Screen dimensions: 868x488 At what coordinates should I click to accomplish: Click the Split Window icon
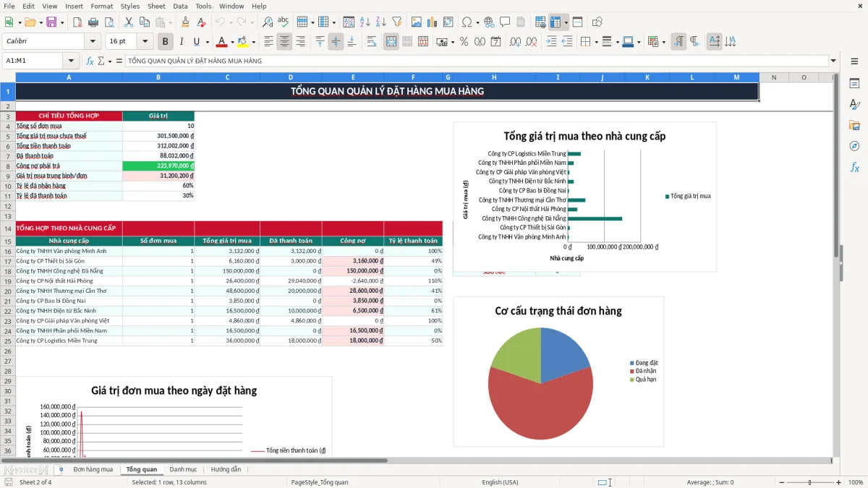(577, 22)
